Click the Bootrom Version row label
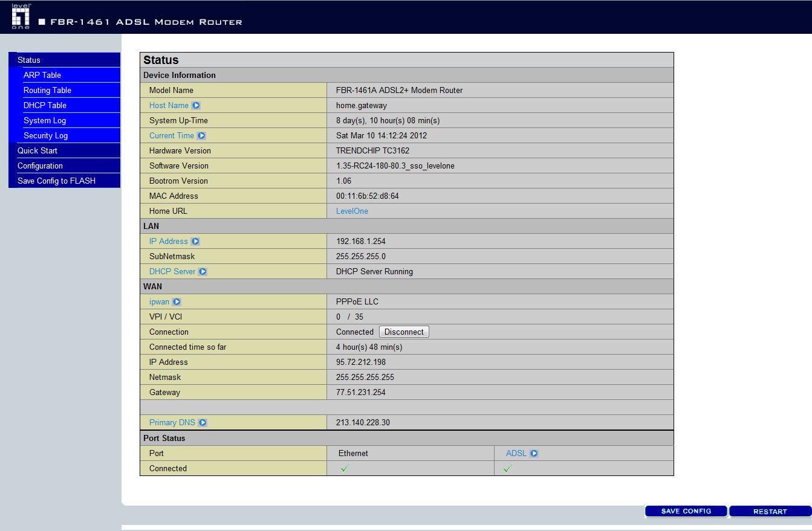This screenshot has height=531, width=812. click(x=178, y=181)
